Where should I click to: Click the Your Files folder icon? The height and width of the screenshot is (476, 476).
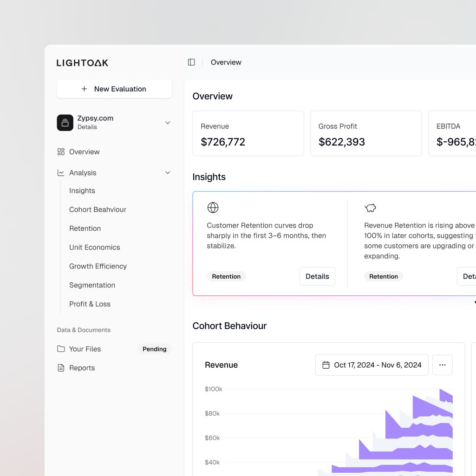pyautogui.click(x=61, y=349)
